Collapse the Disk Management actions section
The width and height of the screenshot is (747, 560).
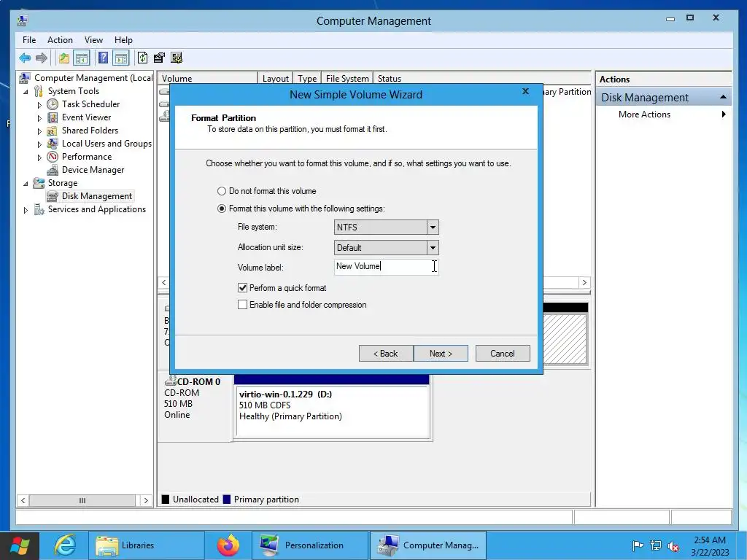(723, 97)
